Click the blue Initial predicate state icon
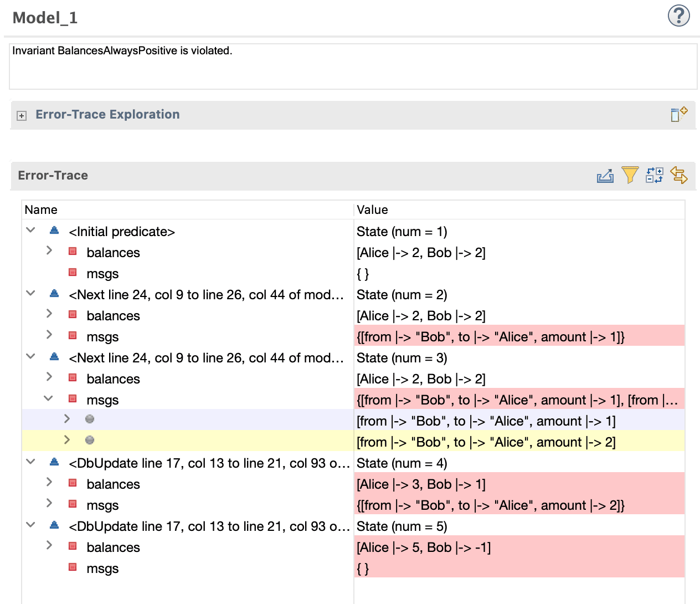Image resolution: width=700 pixels, height=604 pixels. click(54, 231)
